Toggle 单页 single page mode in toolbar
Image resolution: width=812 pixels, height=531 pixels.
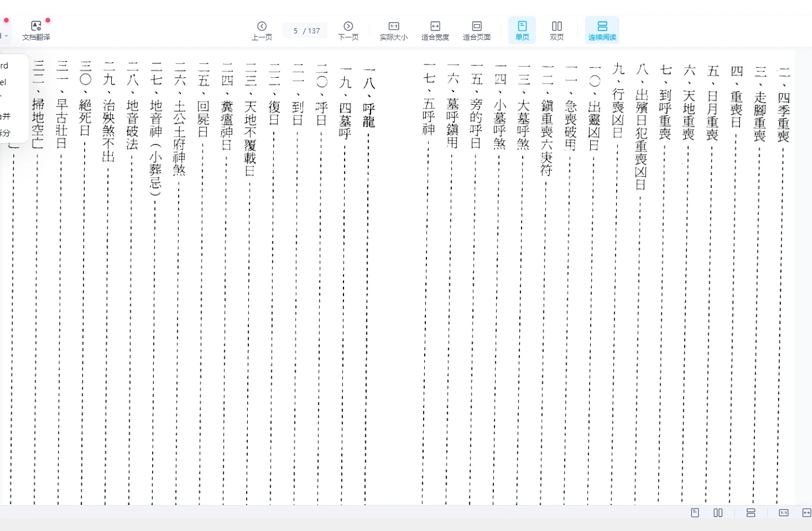point(522,30)
